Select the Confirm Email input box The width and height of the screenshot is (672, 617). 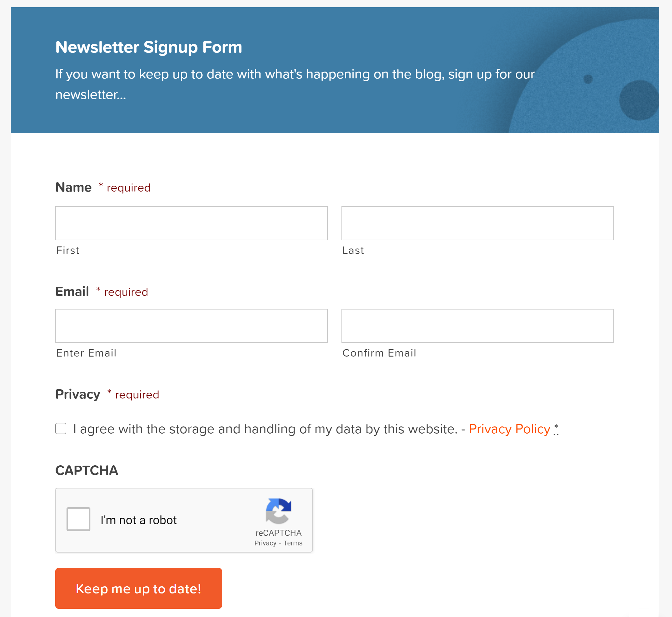pos(478,326)
